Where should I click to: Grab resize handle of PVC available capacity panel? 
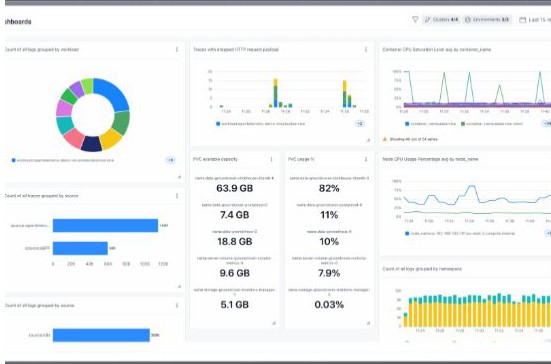[274, 323]
